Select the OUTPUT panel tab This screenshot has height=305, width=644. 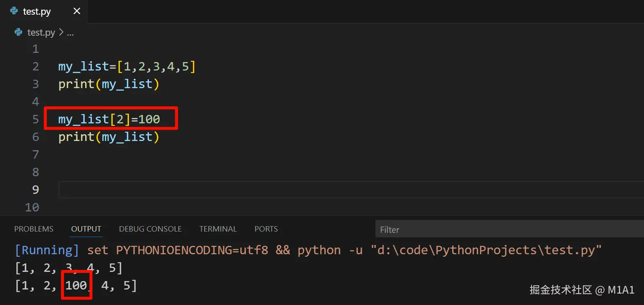coord(86,229)
